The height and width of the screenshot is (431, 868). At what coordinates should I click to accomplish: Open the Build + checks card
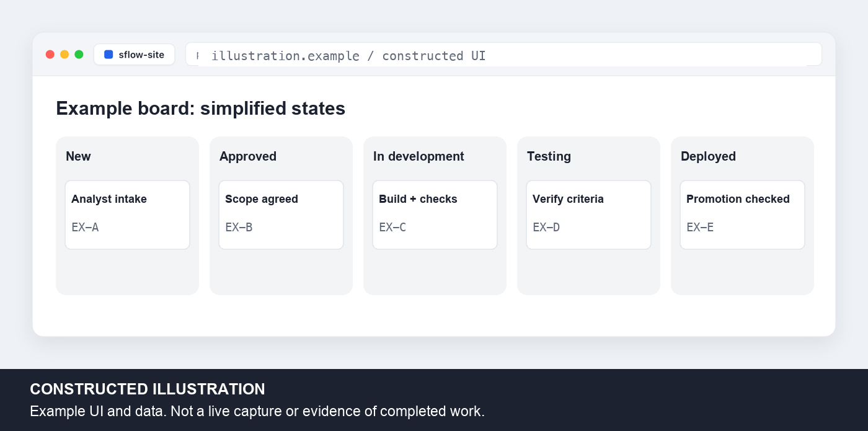(435, 215)
